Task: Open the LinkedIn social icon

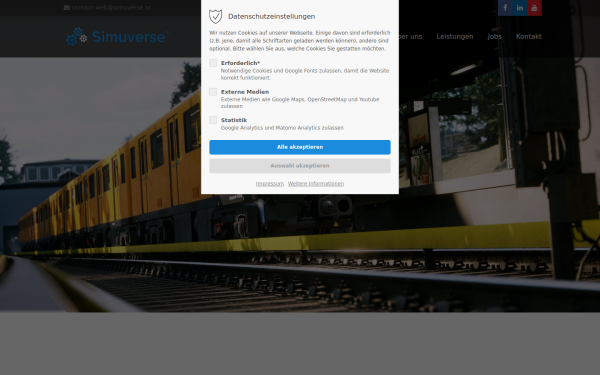Action: [520, 8]
